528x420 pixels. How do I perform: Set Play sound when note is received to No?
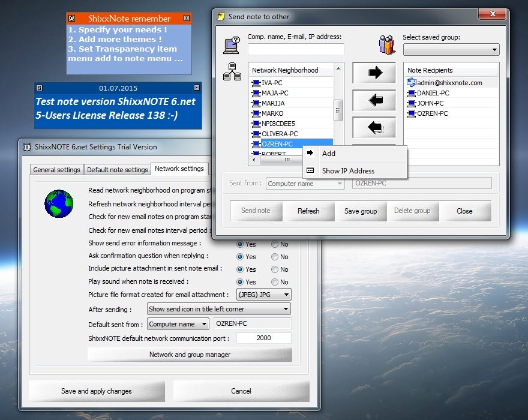click(x=274, y=282)
